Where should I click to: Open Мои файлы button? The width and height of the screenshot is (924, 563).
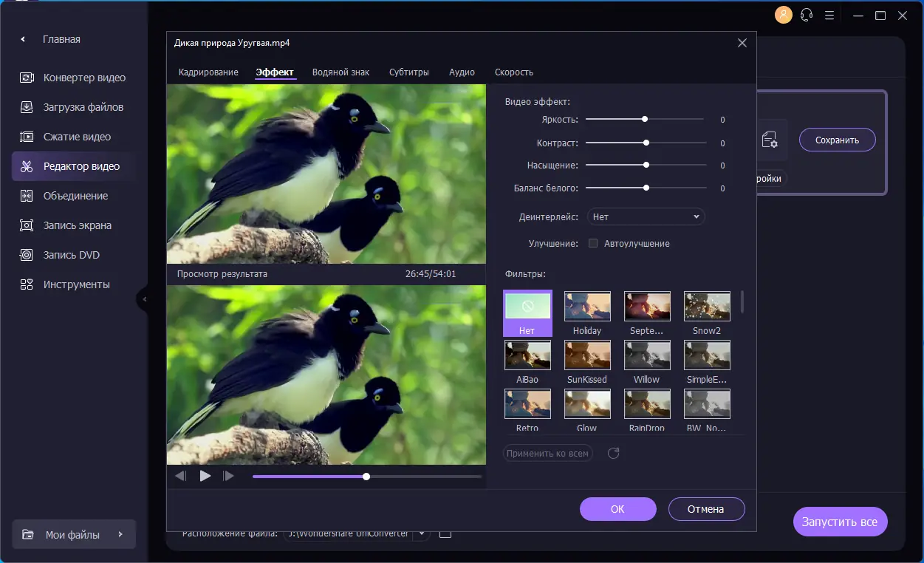pos(74,535)
